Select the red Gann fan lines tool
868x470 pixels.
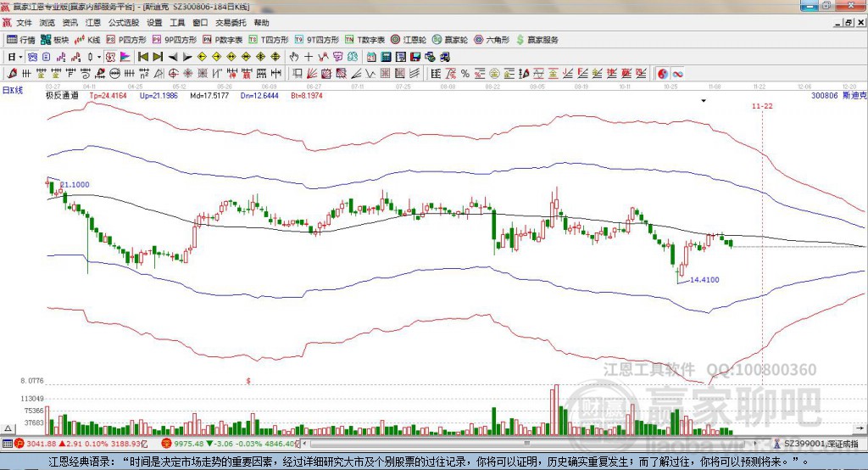click(312, 74)
